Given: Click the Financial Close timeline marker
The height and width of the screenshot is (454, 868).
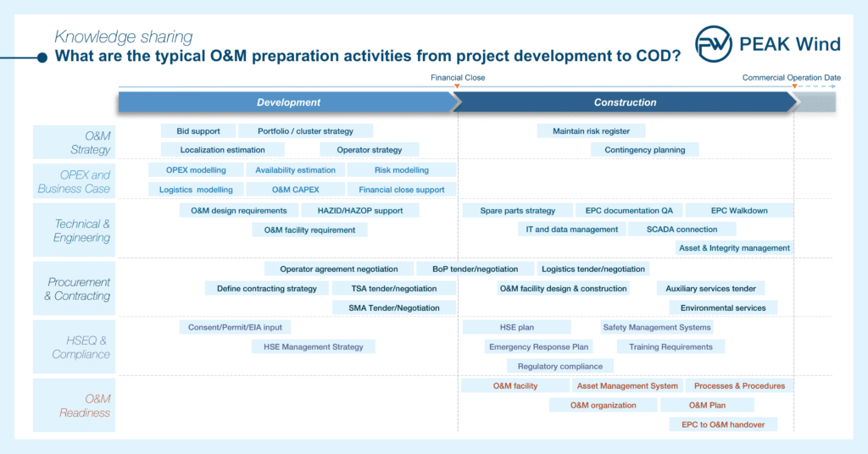Looking at the screenshot, I should (457, 86).
